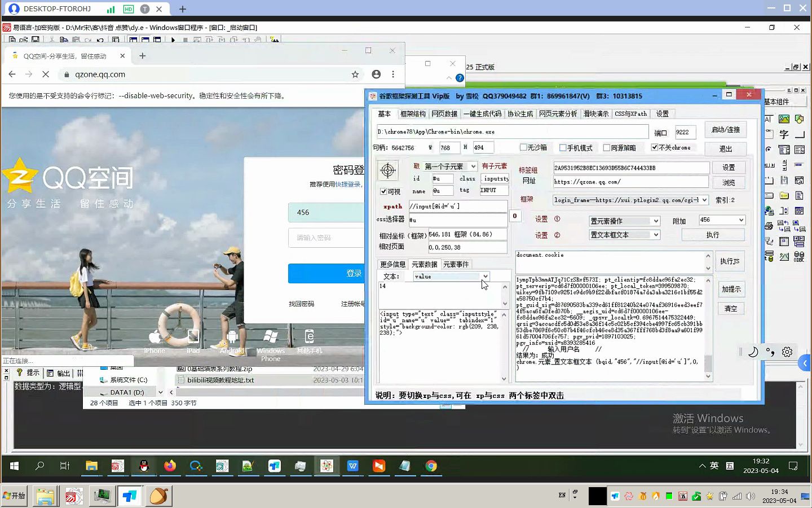Switch to the 框架结构 tab

coord(413,114)
